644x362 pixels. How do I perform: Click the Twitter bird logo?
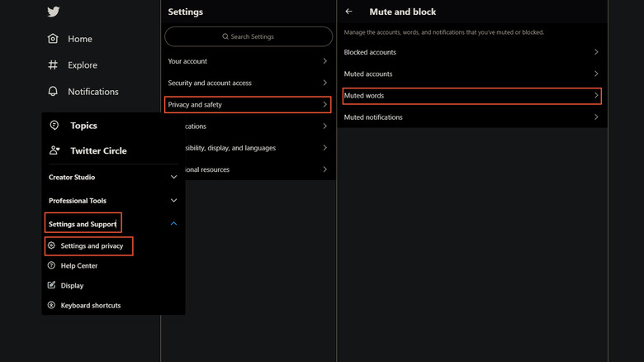click(x=54, y=12)
